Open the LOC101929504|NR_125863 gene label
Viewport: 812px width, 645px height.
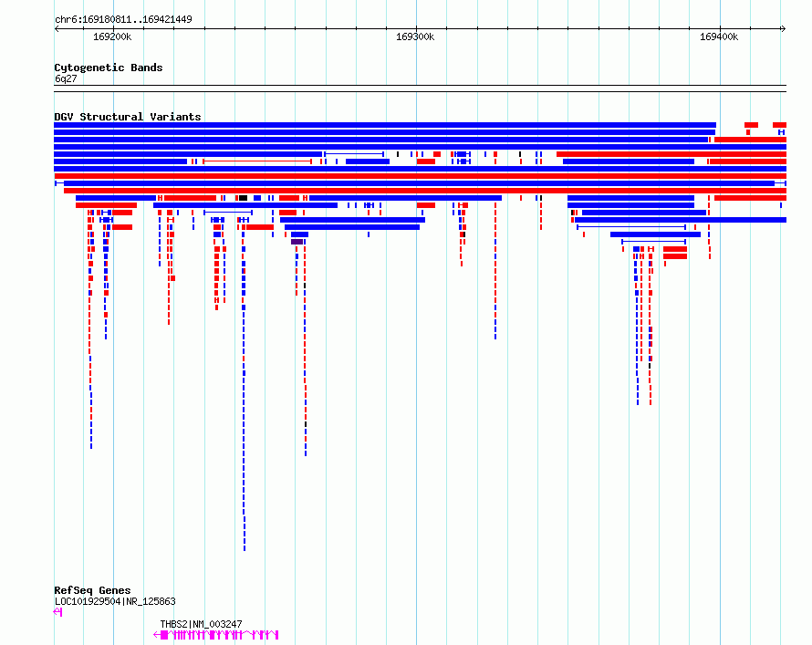pyautogui.click(x=115, y=601)
